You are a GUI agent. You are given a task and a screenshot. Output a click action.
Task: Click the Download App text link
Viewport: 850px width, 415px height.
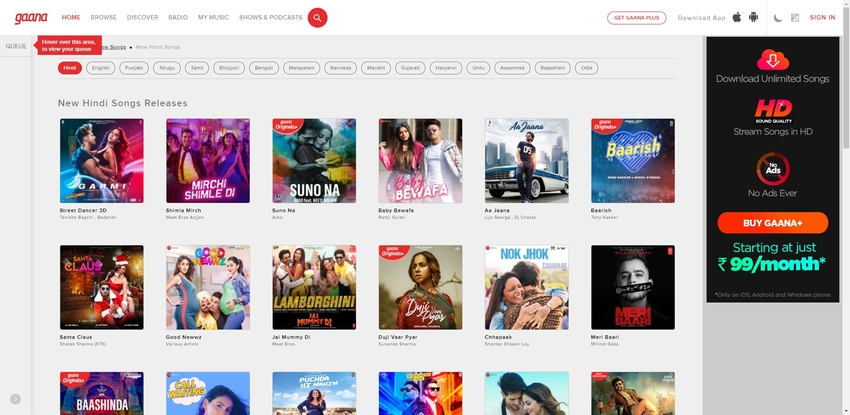point(701,18)
